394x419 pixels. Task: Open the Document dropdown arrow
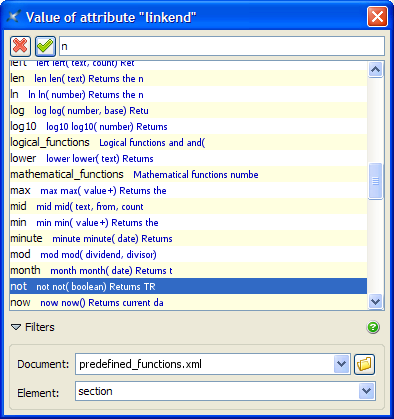pyautogui.click(x=341, y=364)
